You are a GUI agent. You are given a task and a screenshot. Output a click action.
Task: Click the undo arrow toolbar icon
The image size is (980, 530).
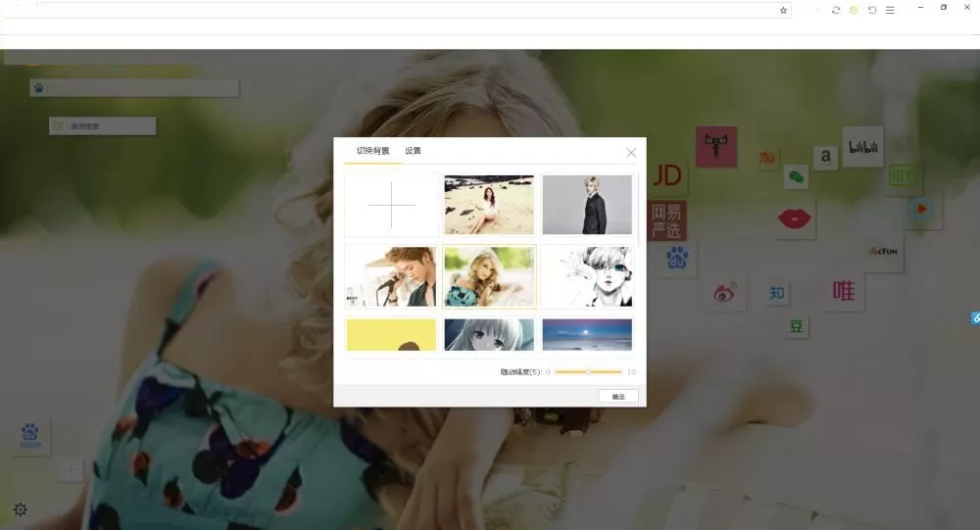tap(872, 10)
